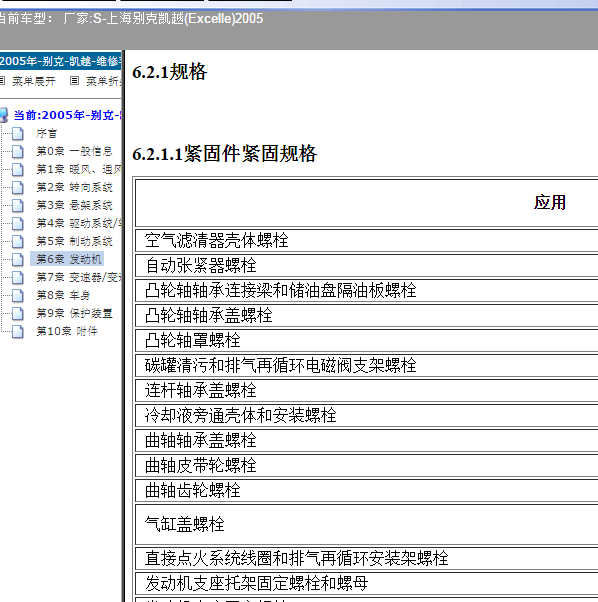Click the vertical splitter between tree and content

click(123, 326)
